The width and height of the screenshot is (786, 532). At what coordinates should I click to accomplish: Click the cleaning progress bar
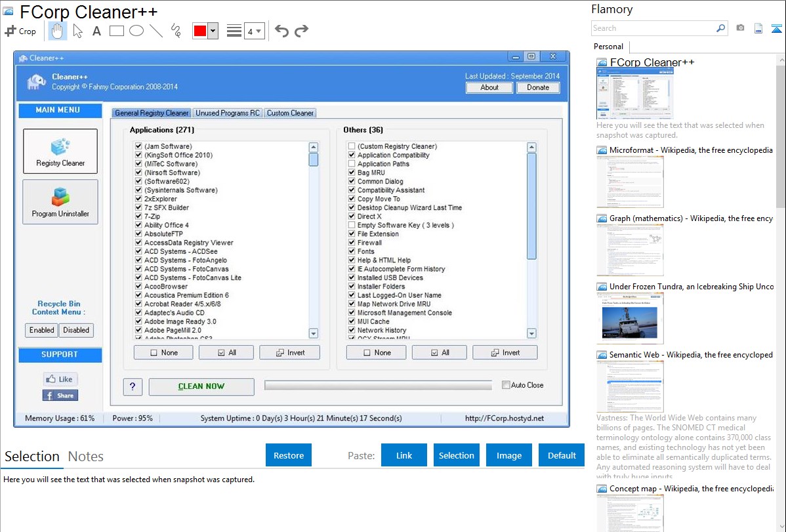(378, 385)
